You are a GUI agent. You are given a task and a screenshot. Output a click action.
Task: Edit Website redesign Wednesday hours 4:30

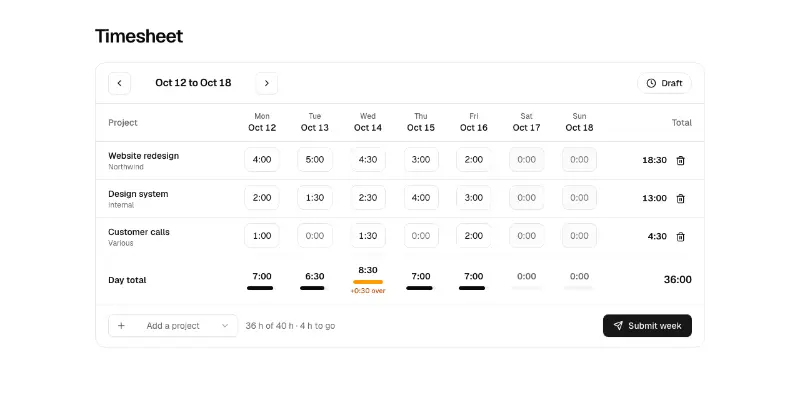tap(368, 160)
